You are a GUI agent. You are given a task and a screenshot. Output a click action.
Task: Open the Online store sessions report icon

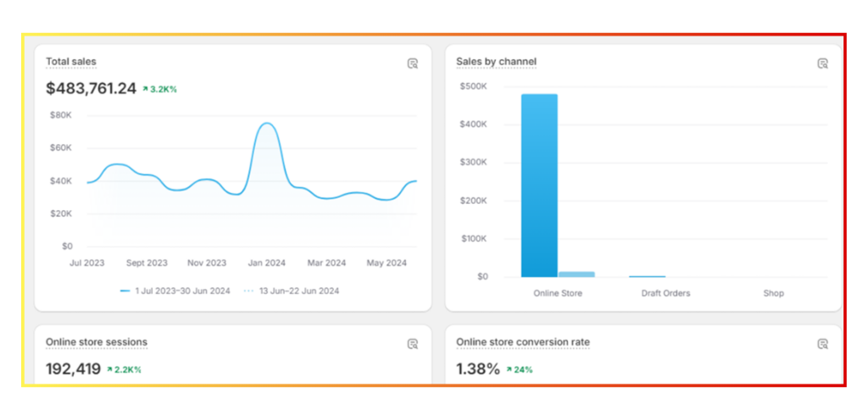click(x=413, y=344)
